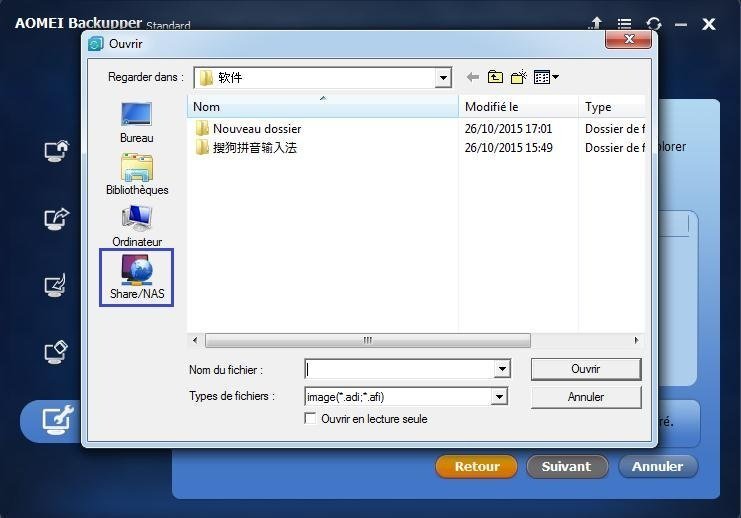741x518 pixels.
Task: Select the 搜狗拼音输入法 folder icon
Action: (x=202, y=147)
